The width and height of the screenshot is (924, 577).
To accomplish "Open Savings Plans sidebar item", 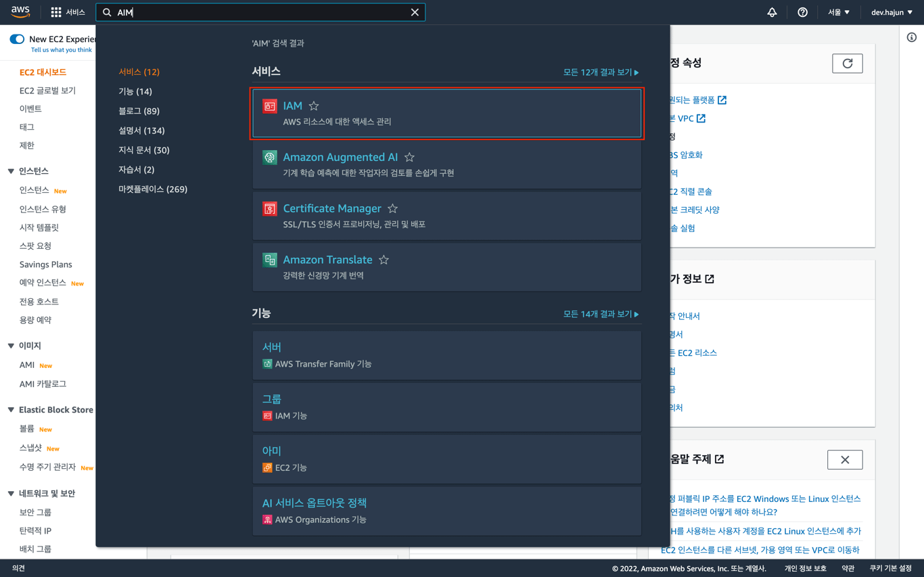I will 45,264.
